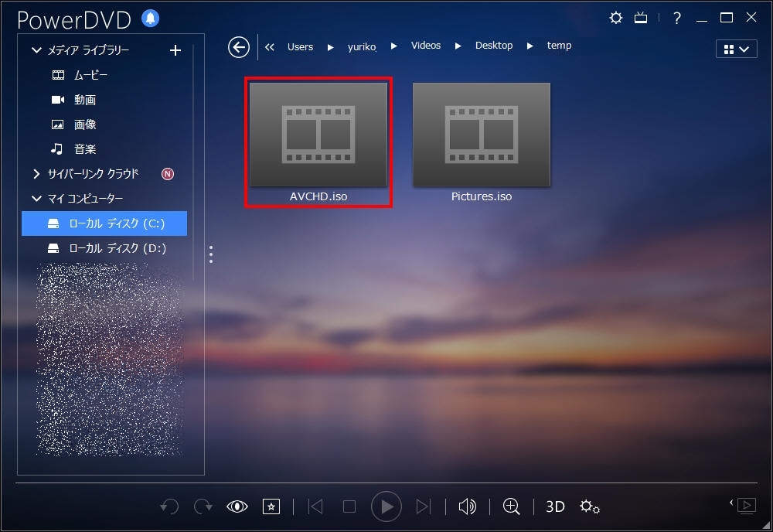Viewport: 773px width, 532px height.
Task: Open the volume speaker control
Action: pos(468,506)
